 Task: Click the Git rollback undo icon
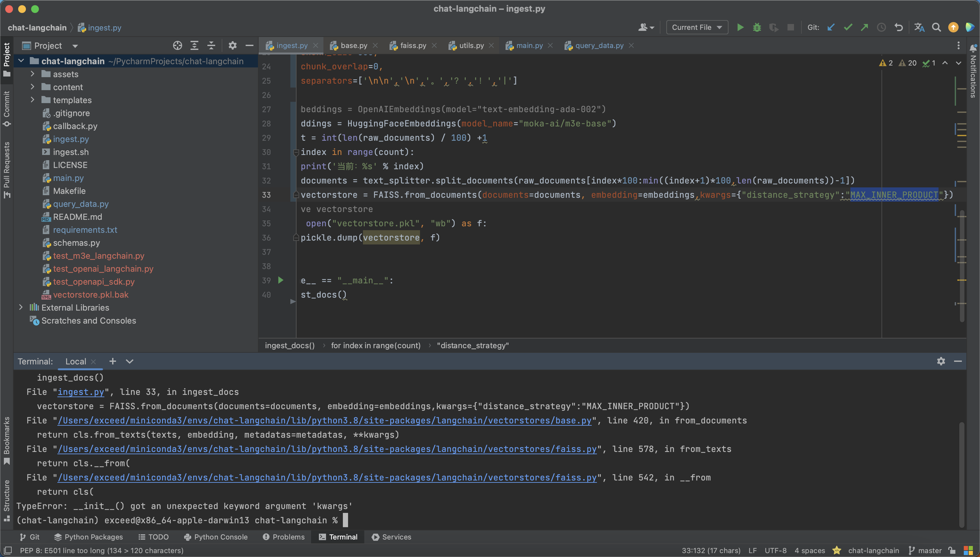[899, 27]
